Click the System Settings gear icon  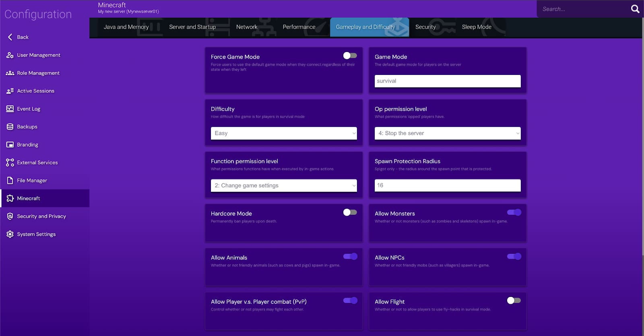(10, 234)
